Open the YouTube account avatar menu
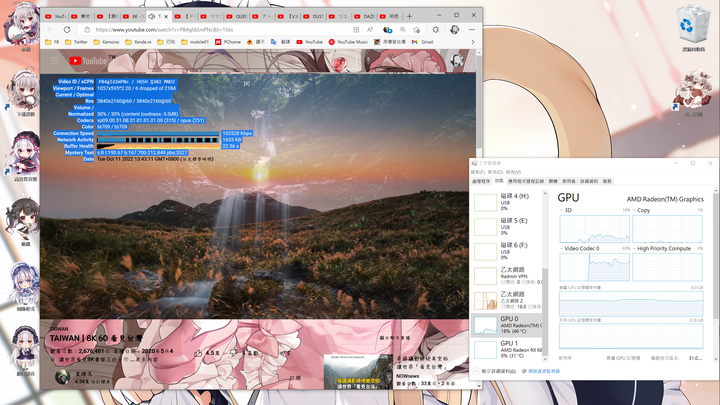Screen dimensions: 720x405 coord(456,60)
